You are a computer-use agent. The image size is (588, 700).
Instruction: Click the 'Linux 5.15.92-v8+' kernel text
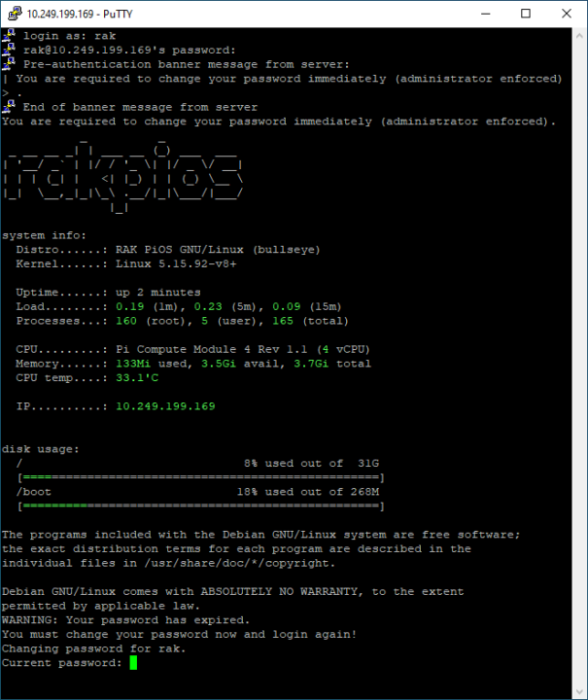point(176,263)
